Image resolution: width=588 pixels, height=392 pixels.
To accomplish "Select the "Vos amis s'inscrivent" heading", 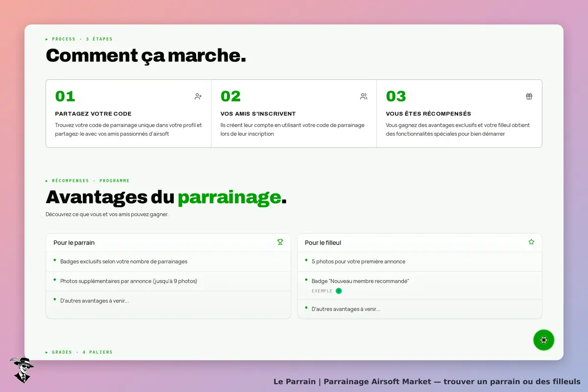I will coord(258,114).
